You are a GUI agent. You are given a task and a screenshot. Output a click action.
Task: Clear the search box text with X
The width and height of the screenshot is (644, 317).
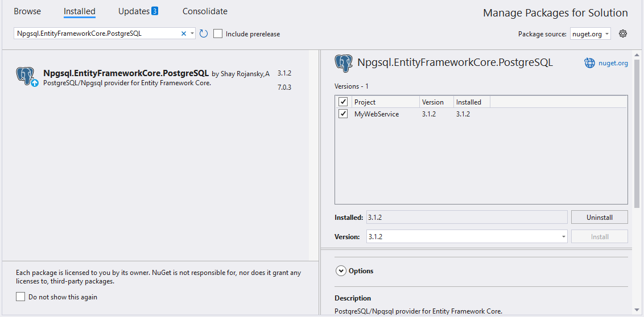(184, 34)
